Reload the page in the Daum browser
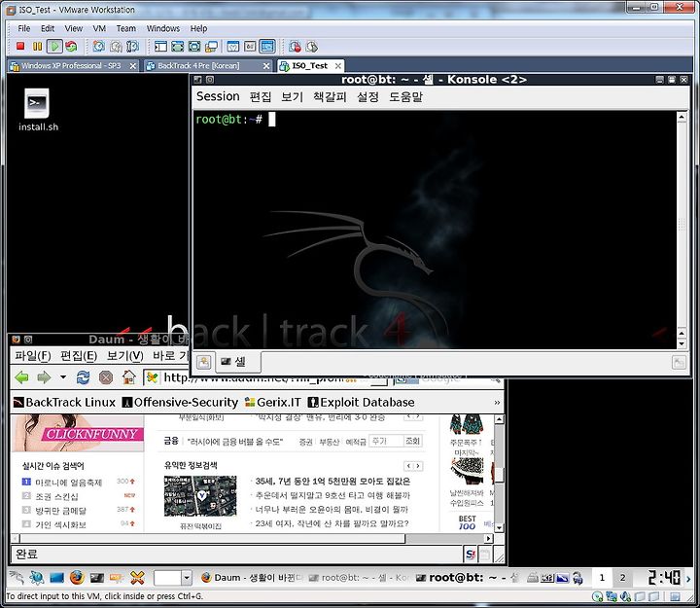Screen dimensions: 700x608 (83, 377)
